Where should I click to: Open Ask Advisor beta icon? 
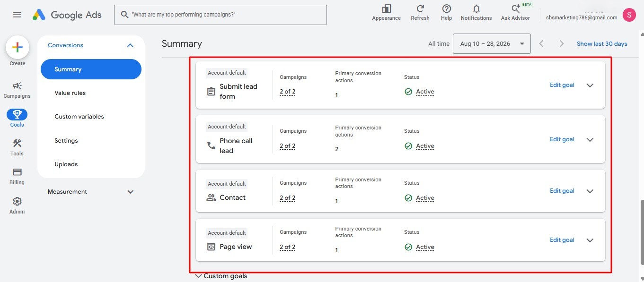pyautogui.click(x=516, y=9)
